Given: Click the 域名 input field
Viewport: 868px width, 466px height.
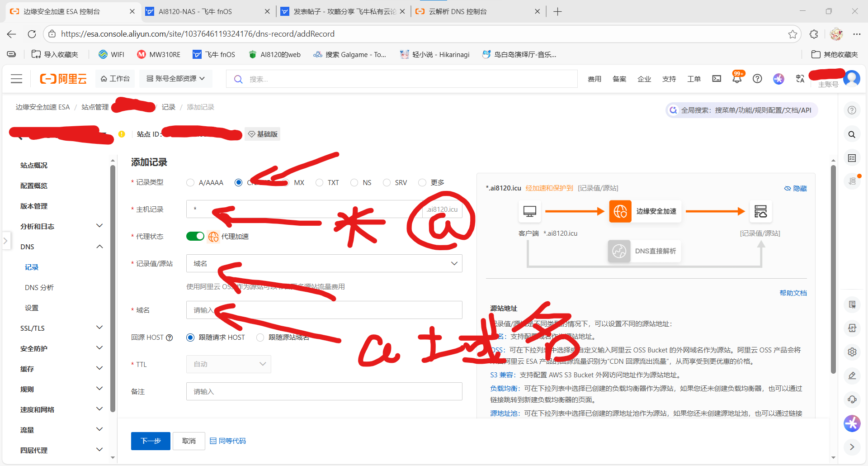Looking at the screenshot, I should pyautogui.click(x=324, y=310).
